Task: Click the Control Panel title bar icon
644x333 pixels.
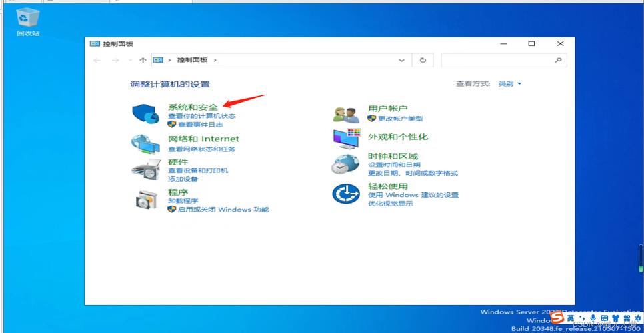Action: 95,43
